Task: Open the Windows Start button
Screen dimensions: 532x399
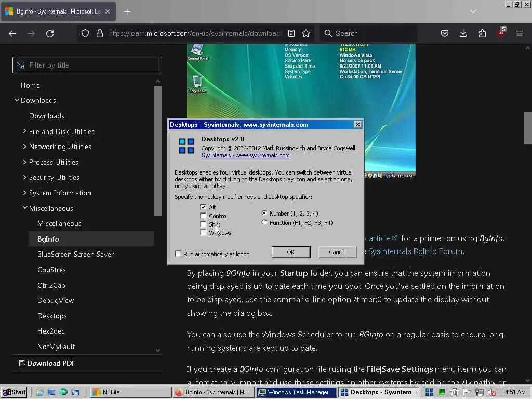Action: tap(14, 392)
